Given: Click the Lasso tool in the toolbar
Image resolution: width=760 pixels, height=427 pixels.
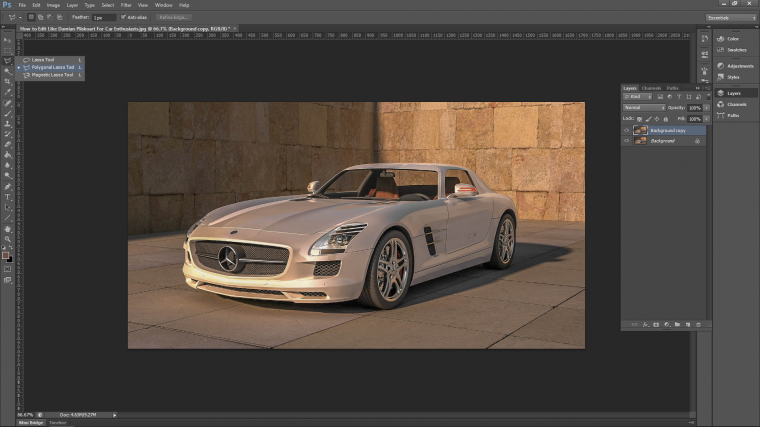Looking at the screenshot, I should (7, 61).
